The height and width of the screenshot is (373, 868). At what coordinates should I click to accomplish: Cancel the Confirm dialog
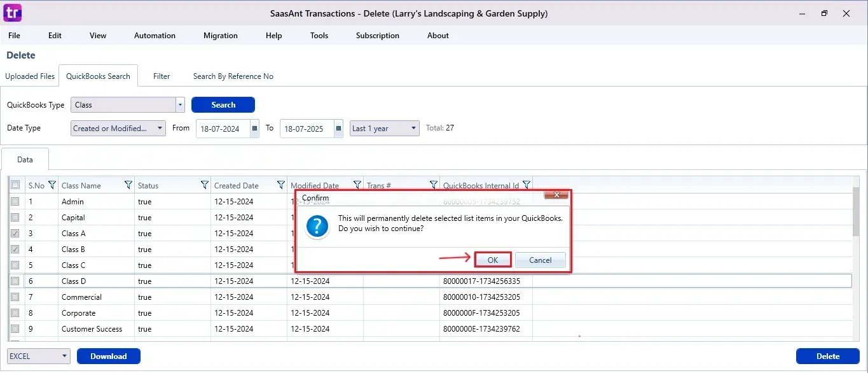[x=541, y=260]
